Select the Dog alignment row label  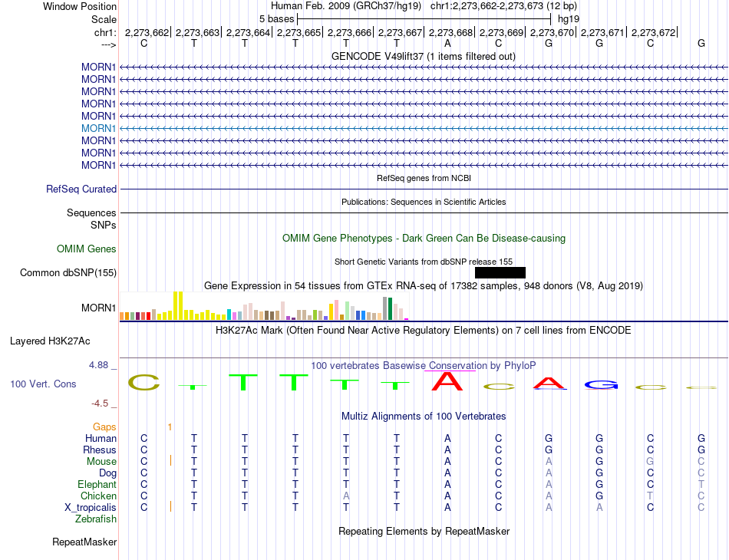107,473
